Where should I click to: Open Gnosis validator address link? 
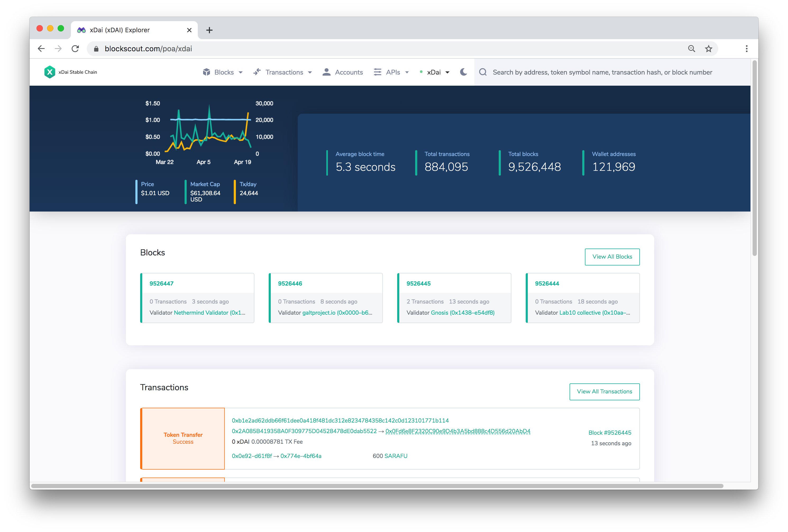tap(462, 313)
